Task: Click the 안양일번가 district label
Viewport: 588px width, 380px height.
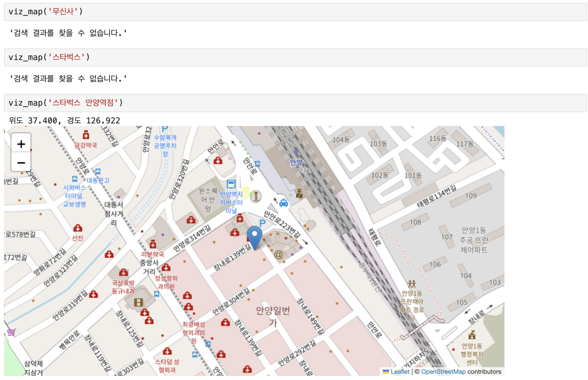Action: (x=273, y=317)
